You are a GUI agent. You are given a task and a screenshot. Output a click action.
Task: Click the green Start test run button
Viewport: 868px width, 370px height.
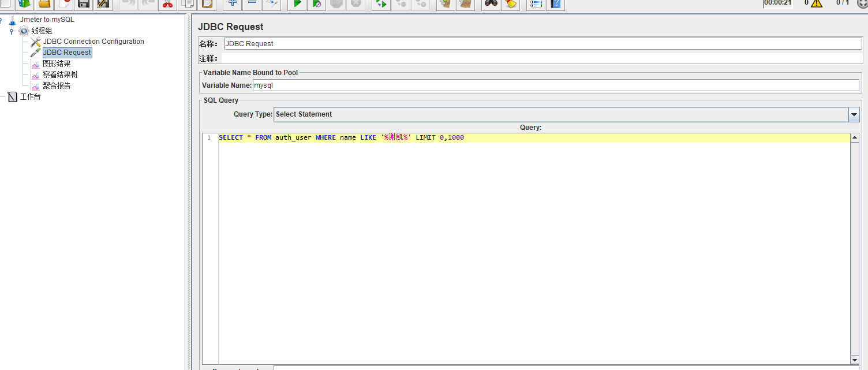click(x=297, y=4)
